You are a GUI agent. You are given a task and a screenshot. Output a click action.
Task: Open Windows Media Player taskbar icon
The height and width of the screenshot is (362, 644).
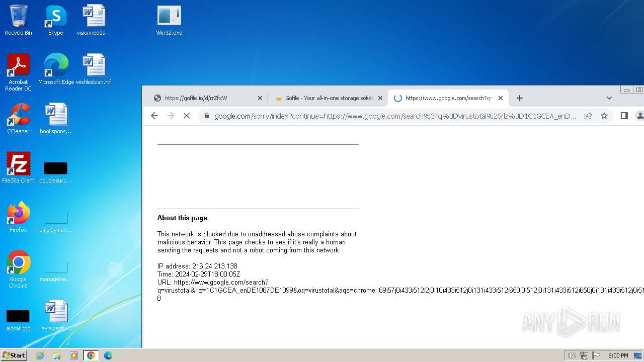tap(74, 355)
